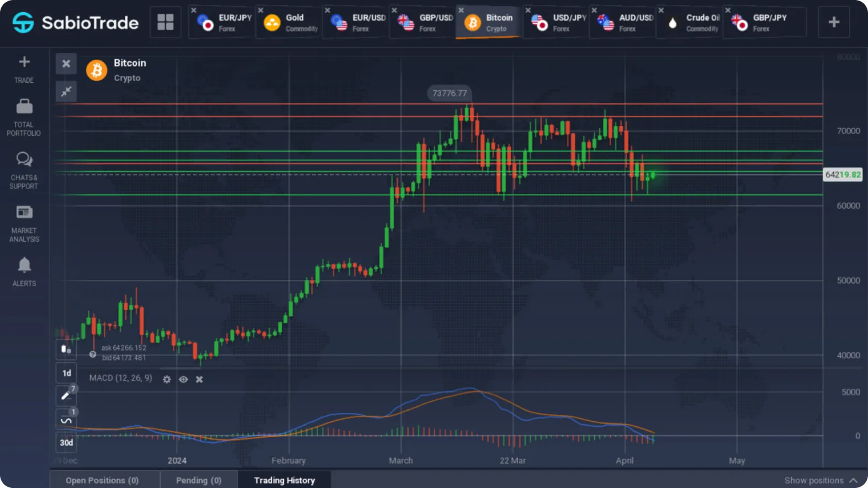Close the USD/JPY tab
Image resolution: width=868 pixels, height=488 pixels.
pos(528,10)
